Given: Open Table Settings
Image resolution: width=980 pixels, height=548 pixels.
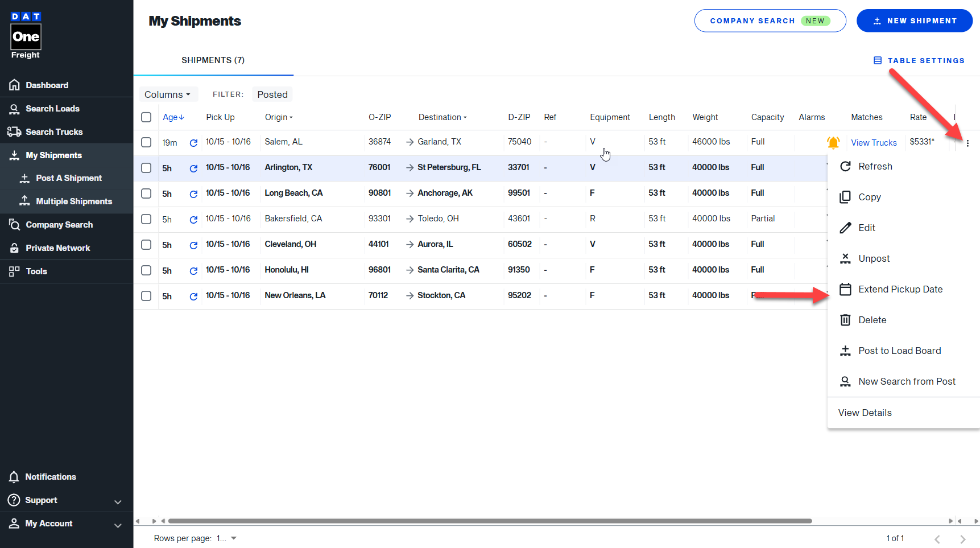Looking at the screenshot, I should click(919, 60).
